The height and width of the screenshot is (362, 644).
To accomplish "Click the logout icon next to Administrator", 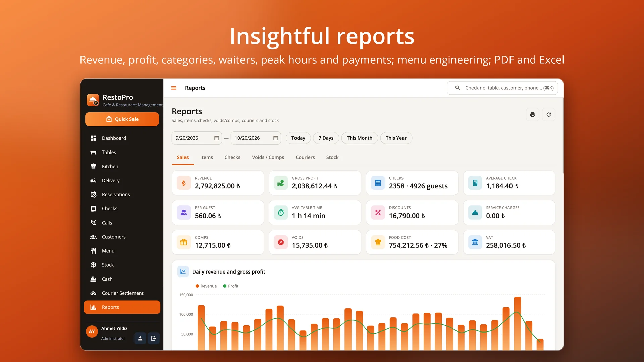I will [x=154, y=338].
